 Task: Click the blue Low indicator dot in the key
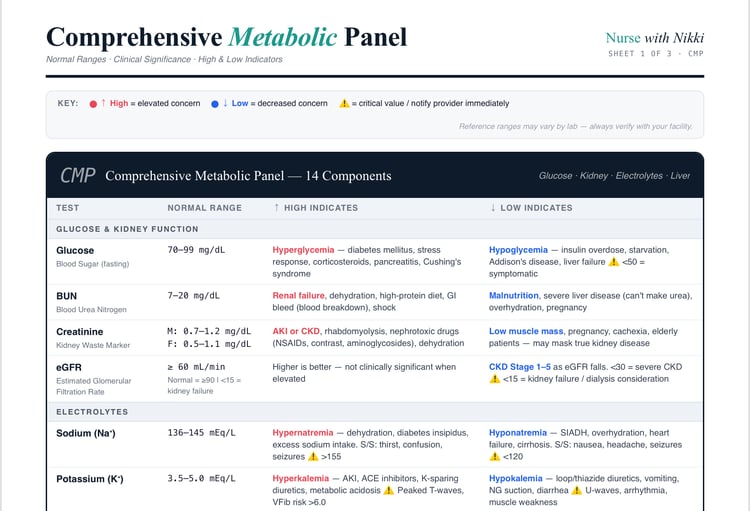coord(215,104)
